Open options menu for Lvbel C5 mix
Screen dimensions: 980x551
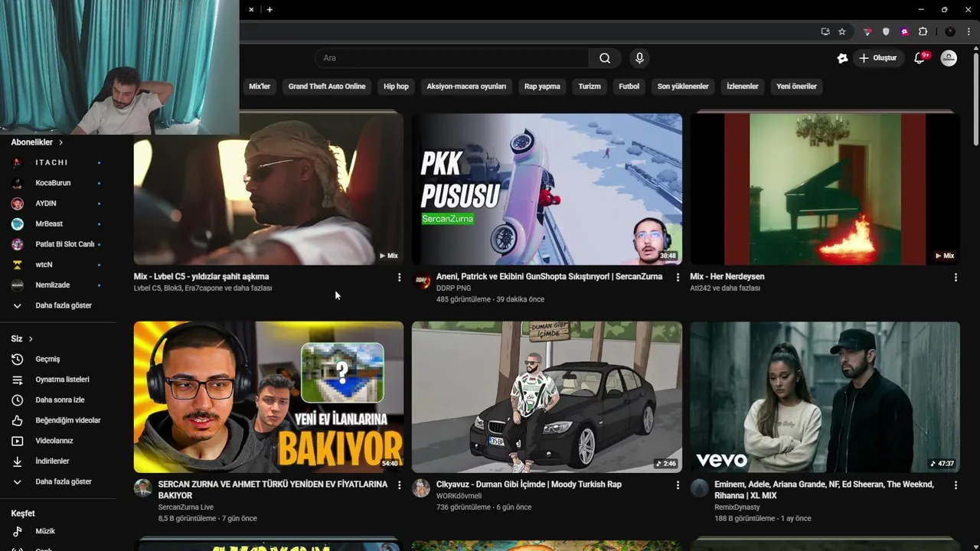pos(399,277)
